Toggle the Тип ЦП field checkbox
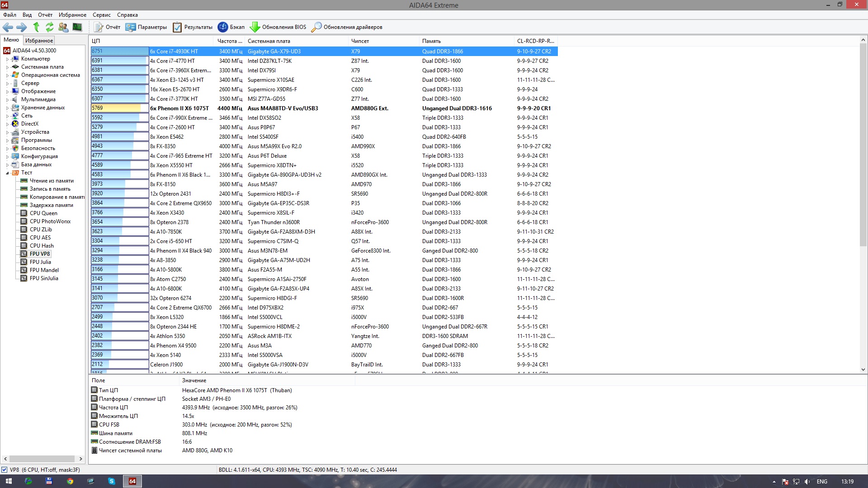 94,390
